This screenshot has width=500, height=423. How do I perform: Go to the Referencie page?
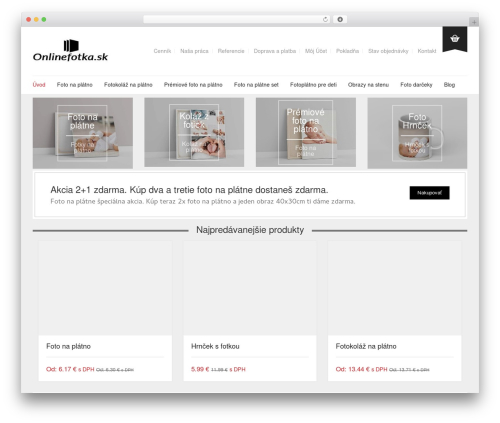(x=231, y=51)
